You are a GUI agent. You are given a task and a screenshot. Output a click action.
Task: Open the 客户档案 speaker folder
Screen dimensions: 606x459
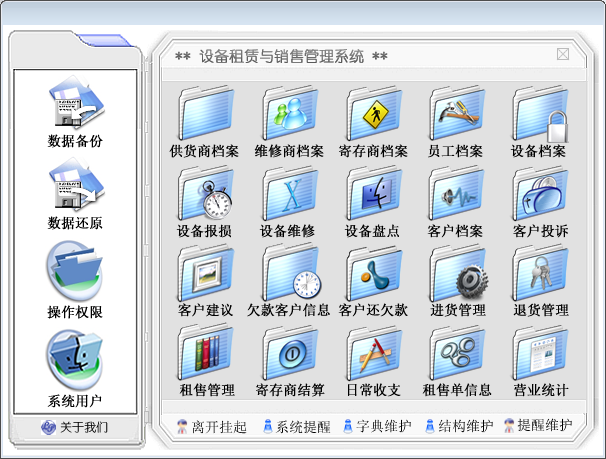[457, 193]
